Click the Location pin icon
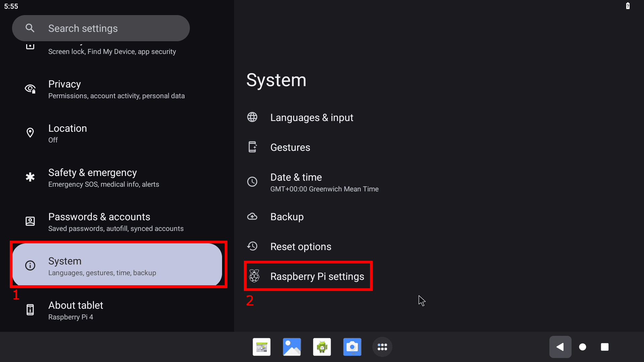The width and height of the screenshot is (644, 362). pyautogui.click(x=30, y=133)
